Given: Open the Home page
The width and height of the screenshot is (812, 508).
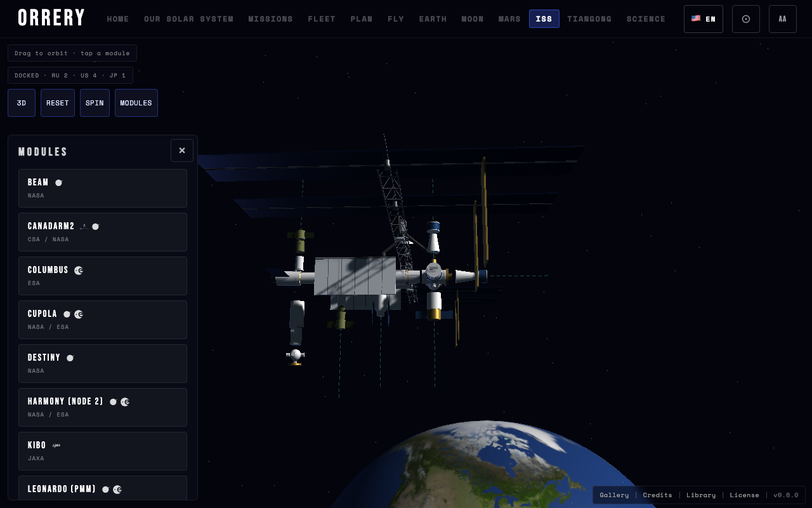Looking at the screenshot, I should click(118, 19).
